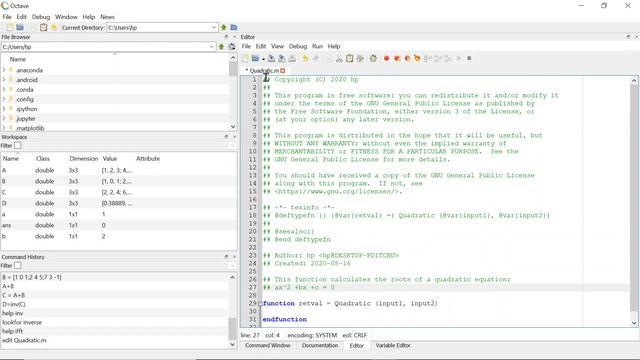
Task: Expand the .android folder
Action: pos(4,80)
